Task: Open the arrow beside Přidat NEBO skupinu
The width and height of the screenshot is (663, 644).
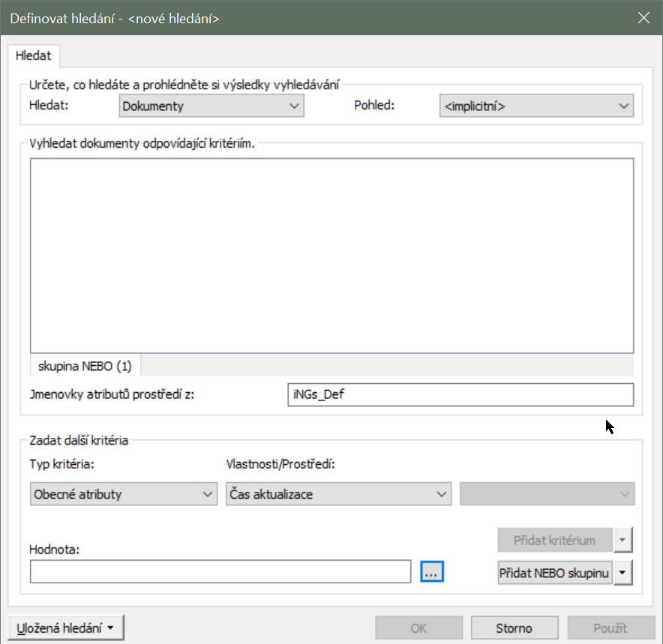Action: (x=623, y=573)
